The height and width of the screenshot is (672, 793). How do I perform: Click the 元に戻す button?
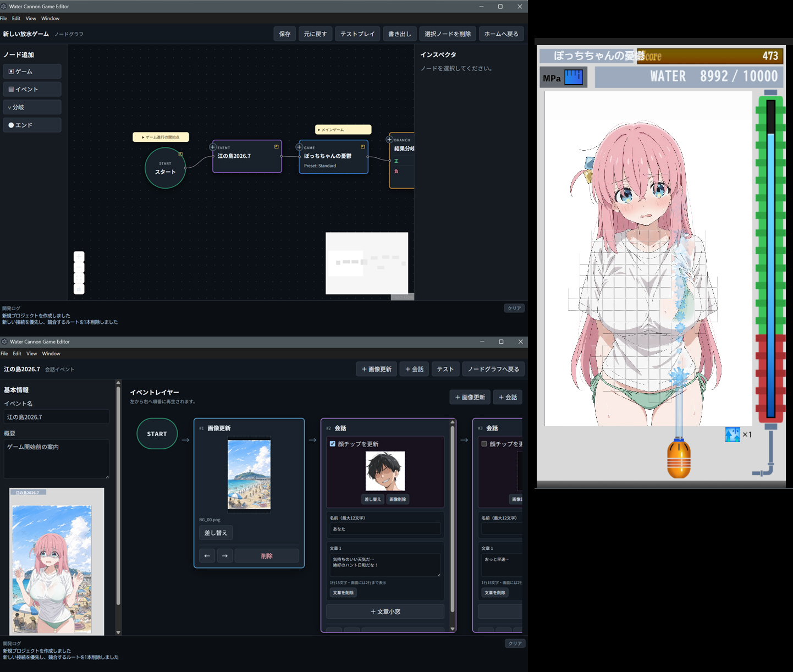tap(316, 34)
